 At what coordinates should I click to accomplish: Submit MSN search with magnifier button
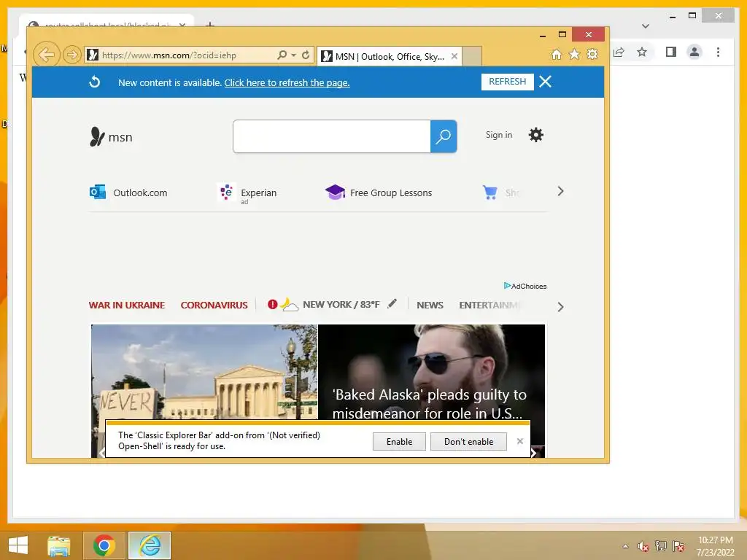444,136
